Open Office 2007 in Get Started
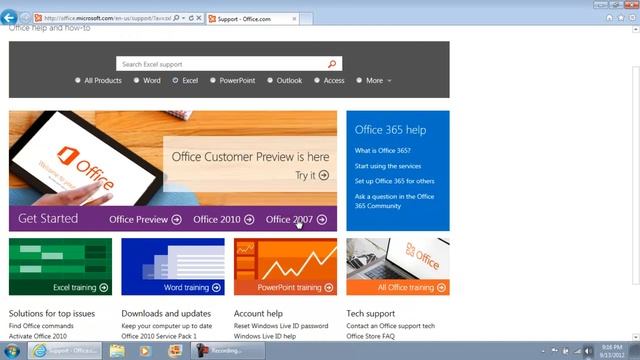This screenshot has width=640, height=360. (296, 220)
